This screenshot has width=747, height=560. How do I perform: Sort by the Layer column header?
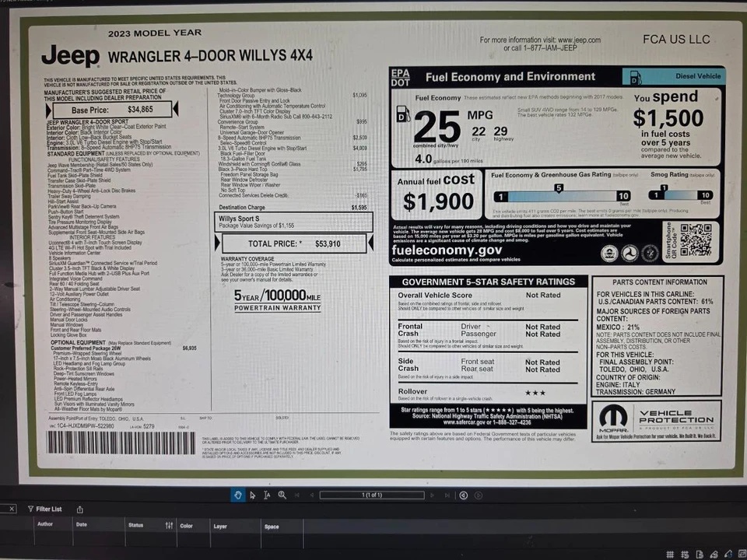pyautogui.click(x=220, y=527)
